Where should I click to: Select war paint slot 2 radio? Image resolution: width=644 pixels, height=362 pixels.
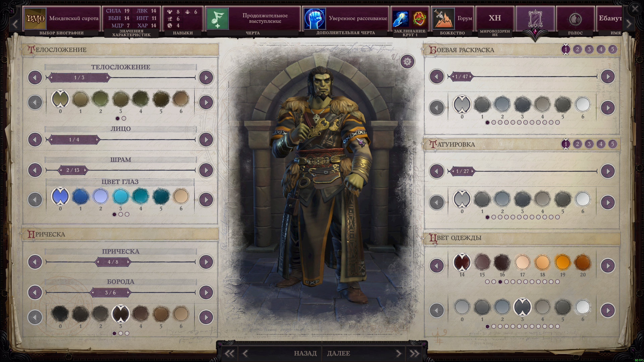click(x=577, y=50)
